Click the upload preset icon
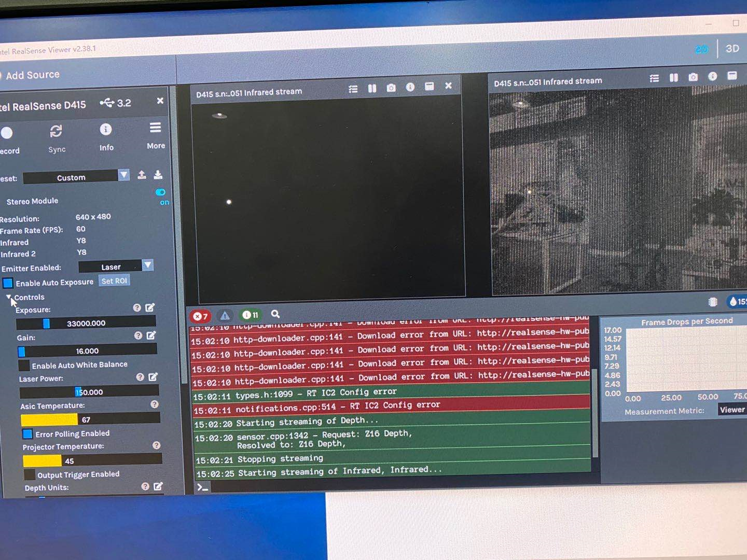The image size is (747, 560). [142, 175]
